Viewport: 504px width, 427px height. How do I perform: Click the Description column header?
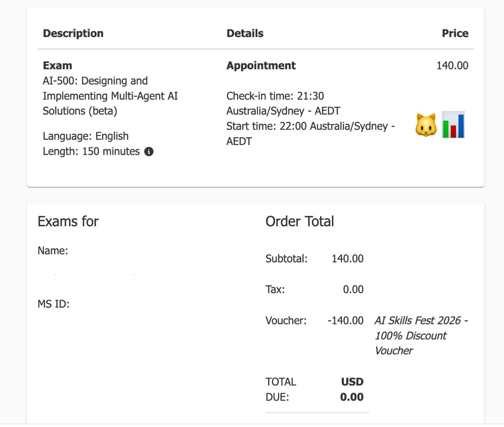click(73, 34)
